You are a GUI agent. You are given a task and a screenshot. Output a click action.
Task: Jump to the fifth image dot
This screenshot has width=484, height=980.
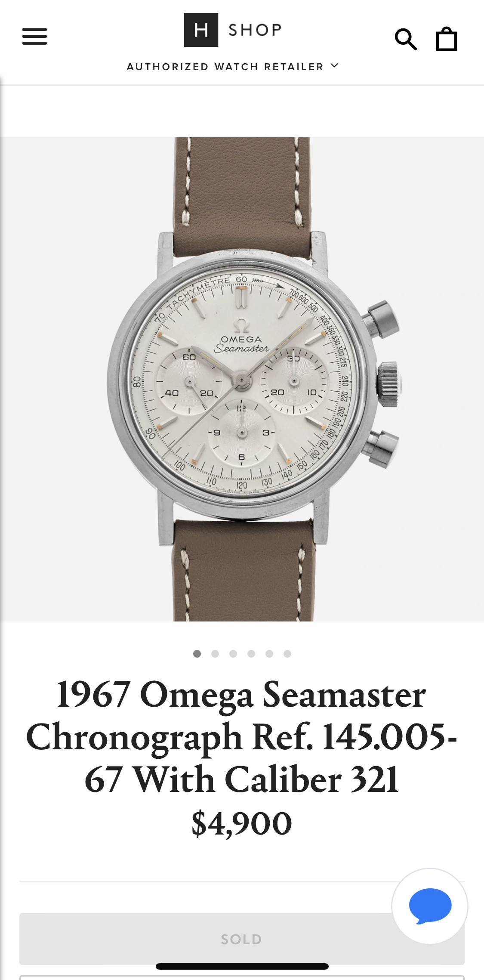point(269,654)
